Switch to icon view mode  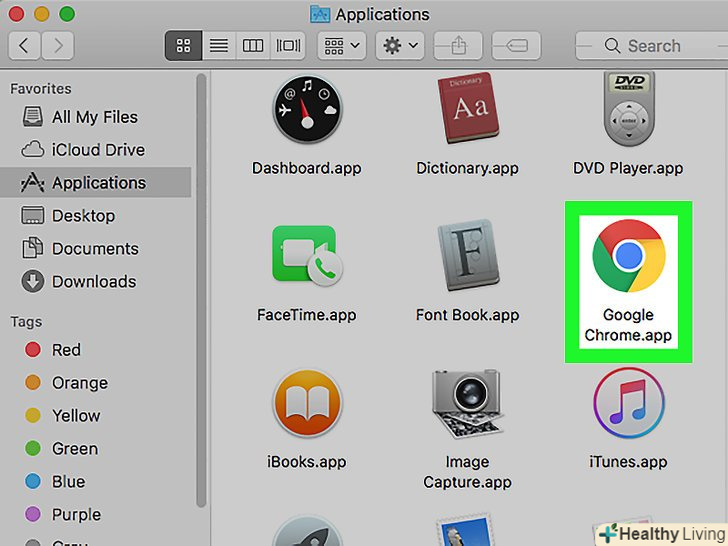183,46
